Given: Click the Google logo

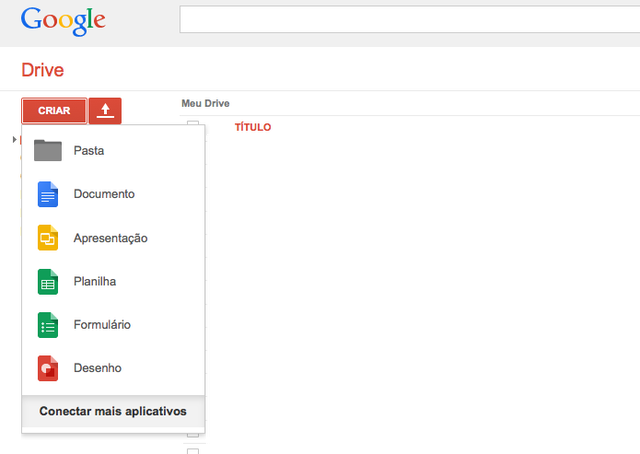Looking at the screenshot, I should tap(63, 21).
